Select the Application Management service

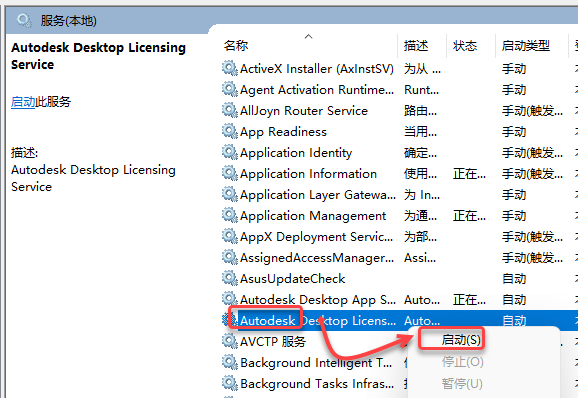(x=313, y=216)
